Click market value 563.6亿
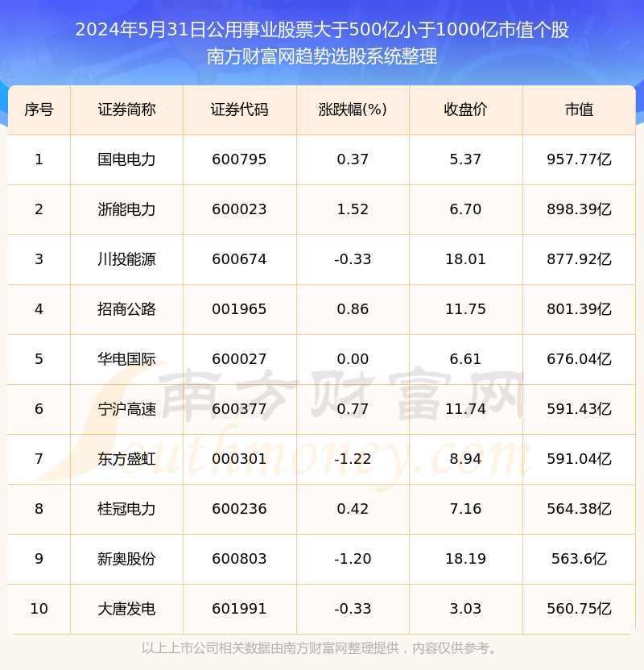 (579, 559)
